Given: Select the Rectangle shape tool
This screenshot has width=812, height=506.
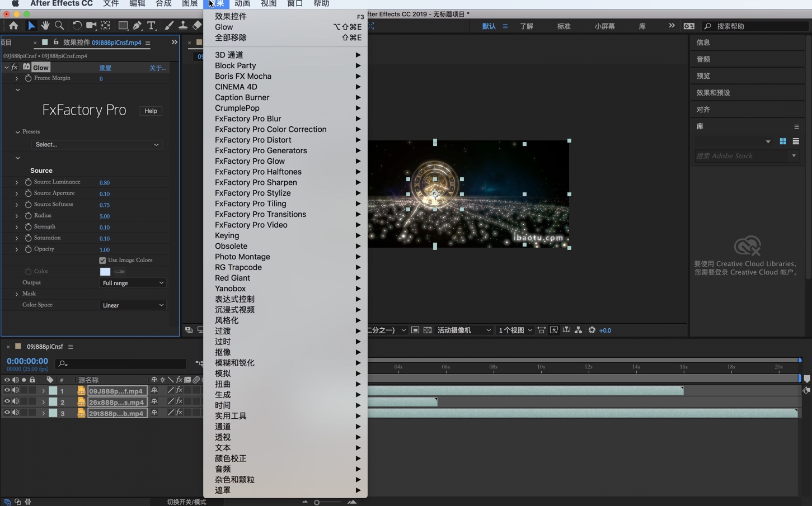Looking at the screenshot, I should coord(122,26).
